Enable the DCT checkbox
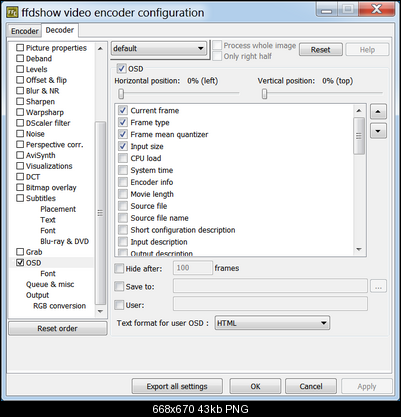401x417 pixels. [20, 177]
